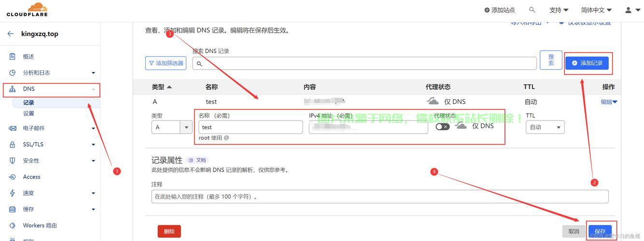Screen dimensions: 644x241
Task: Open the 速度 lightning bolt icon
Action: click(13, 193)
